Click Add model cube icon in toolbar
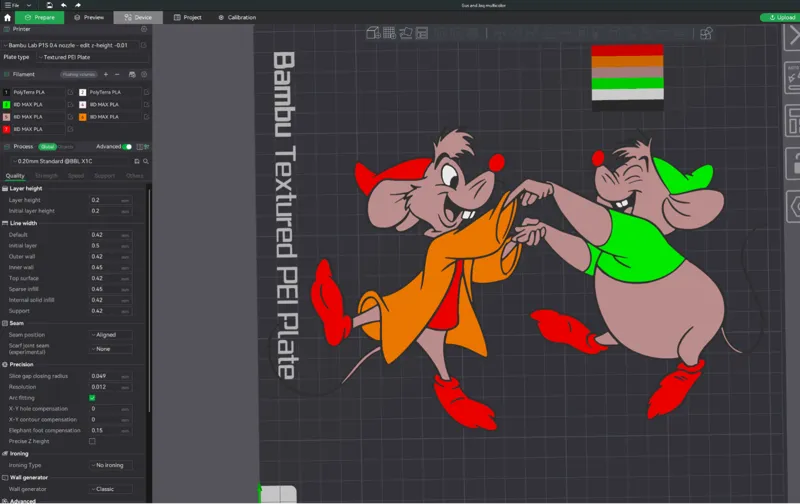 (373, 33)
